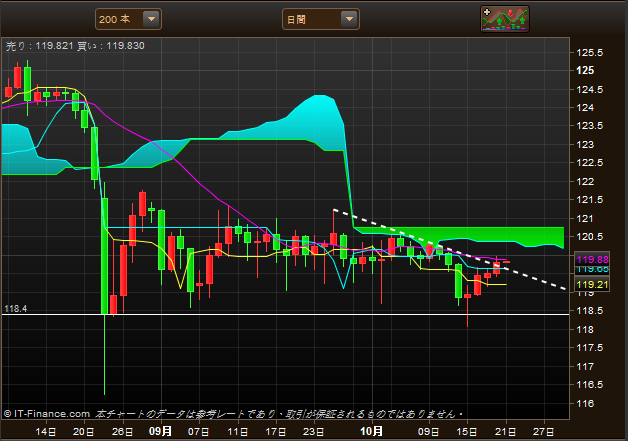The image size is (628, 441).
Task: Click the 125 price axis label
Action: 585,70
